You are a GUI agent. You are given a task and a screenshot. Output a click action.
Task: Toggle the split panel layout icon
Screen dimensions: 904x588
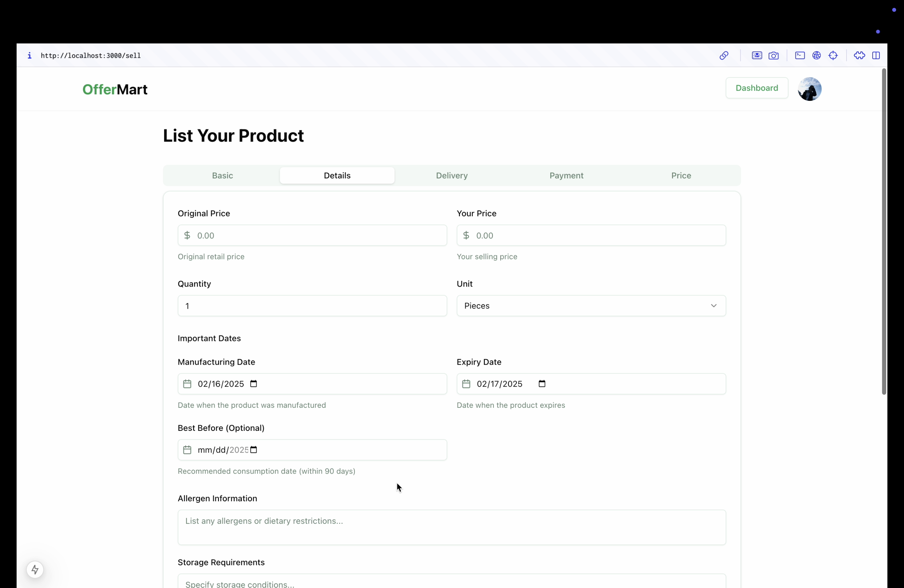coord(876,55)
